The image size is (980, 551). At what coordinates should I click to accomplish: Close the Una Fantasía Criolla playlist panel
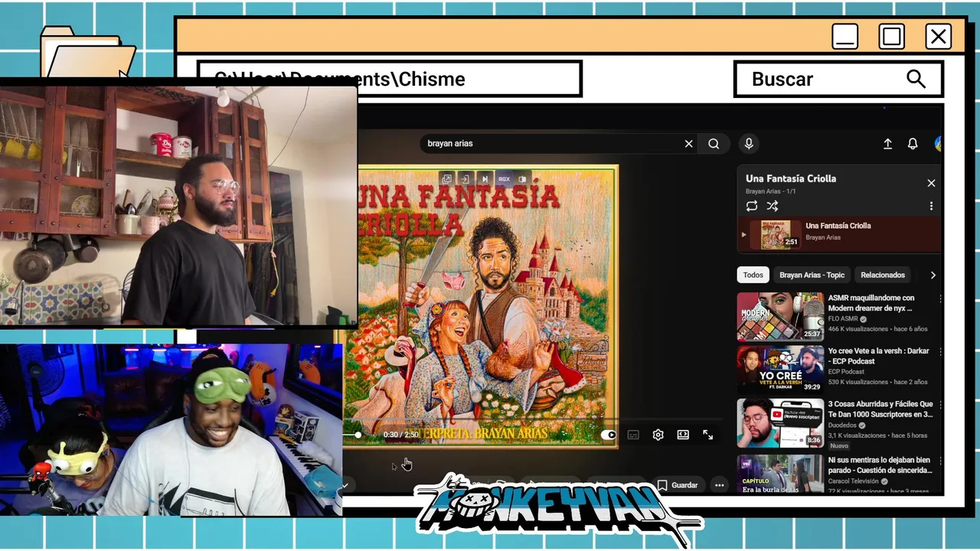click(931, 183)
